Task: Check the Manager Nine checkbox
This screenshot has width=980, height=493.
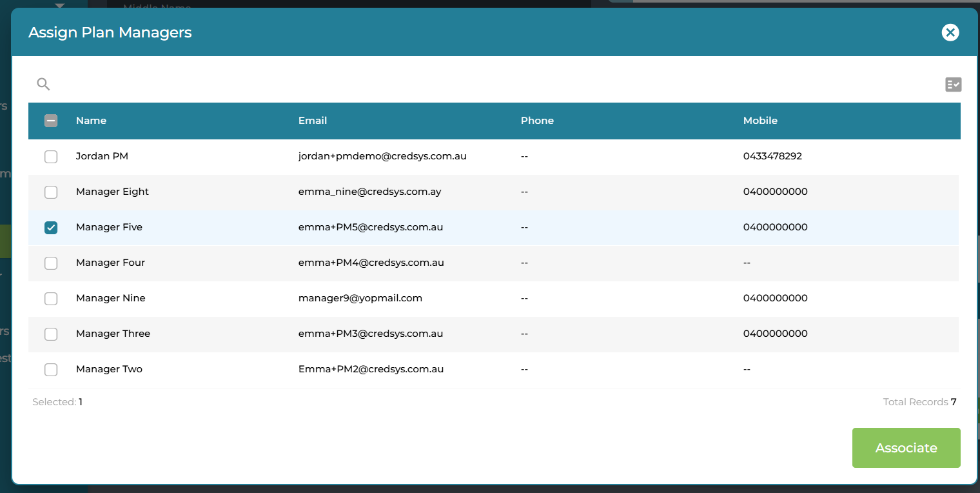Action: click(51, 299)
